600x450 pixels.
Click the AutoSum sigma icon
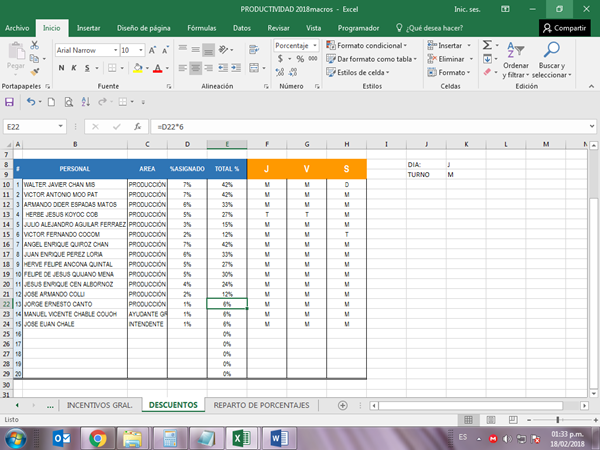[488, 46]
